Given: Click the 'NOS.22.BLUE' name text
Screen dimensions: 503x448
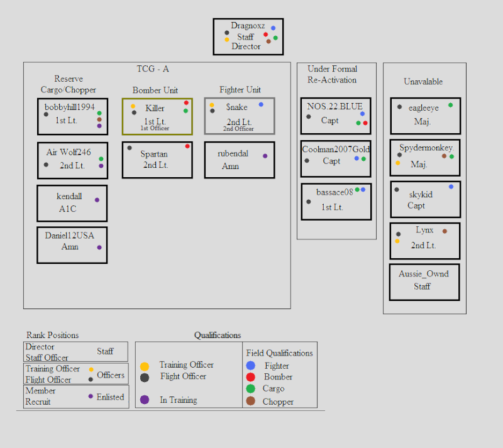Looking at the screenshot, I should [334, 106].
